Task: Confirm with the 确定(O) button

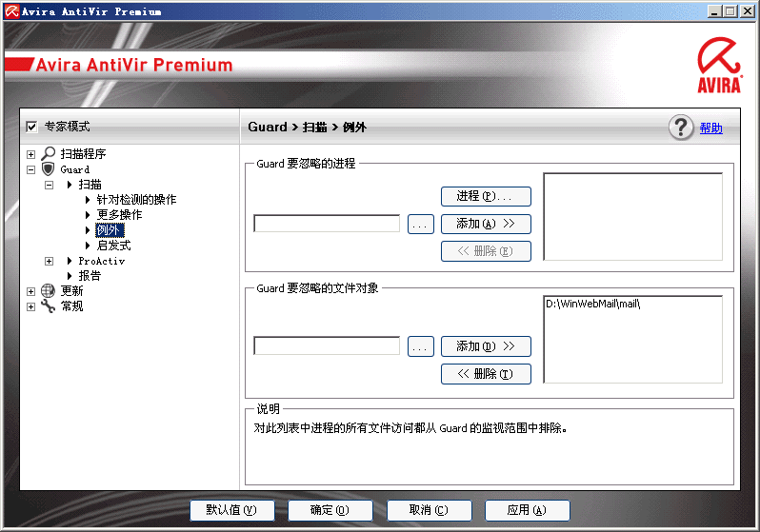Action: point(330,510)
